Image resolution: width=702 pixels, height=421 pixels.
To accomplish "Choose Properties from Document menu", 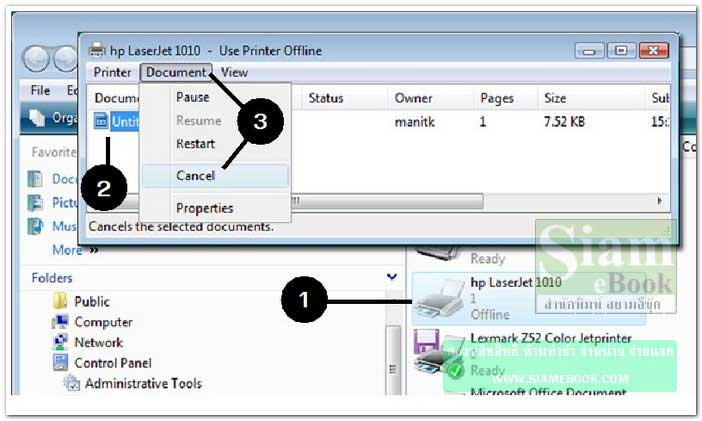I will [205, 208].
